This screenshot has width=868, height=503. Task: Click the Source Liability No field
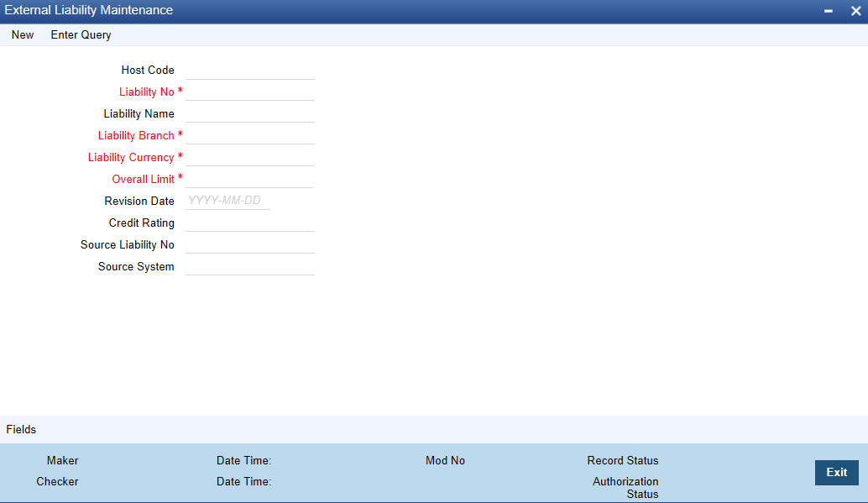[x=250, y=244]
